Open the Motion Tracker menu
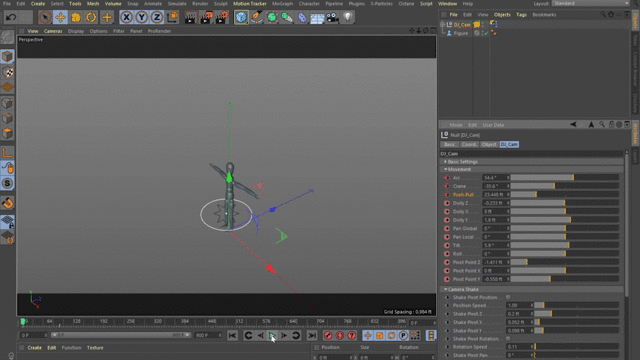 [250, 4]
